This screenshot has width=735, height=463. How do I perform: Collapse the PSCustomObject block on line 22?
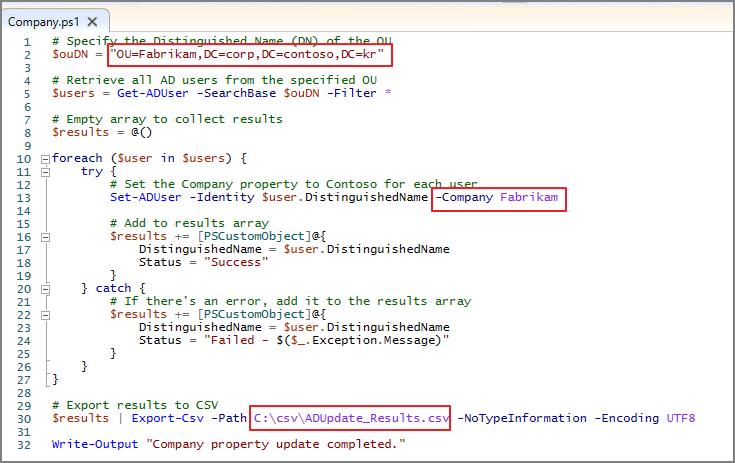click(45, 315)
